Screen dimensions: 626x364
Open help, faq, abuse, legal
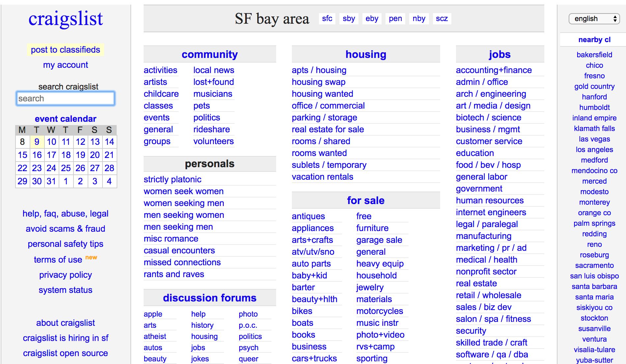click(66, 214)
